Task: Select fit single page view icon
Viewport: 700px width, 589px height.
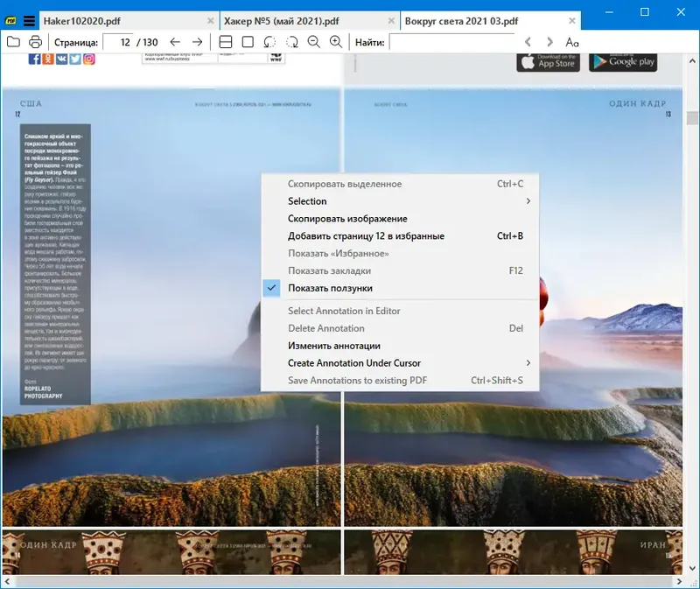Action: [248, 42]
